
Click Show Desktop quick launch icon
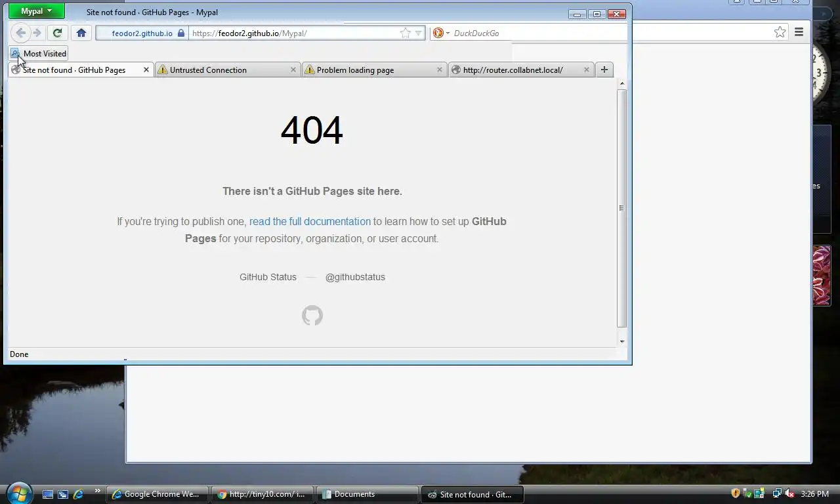pos(47,494)
